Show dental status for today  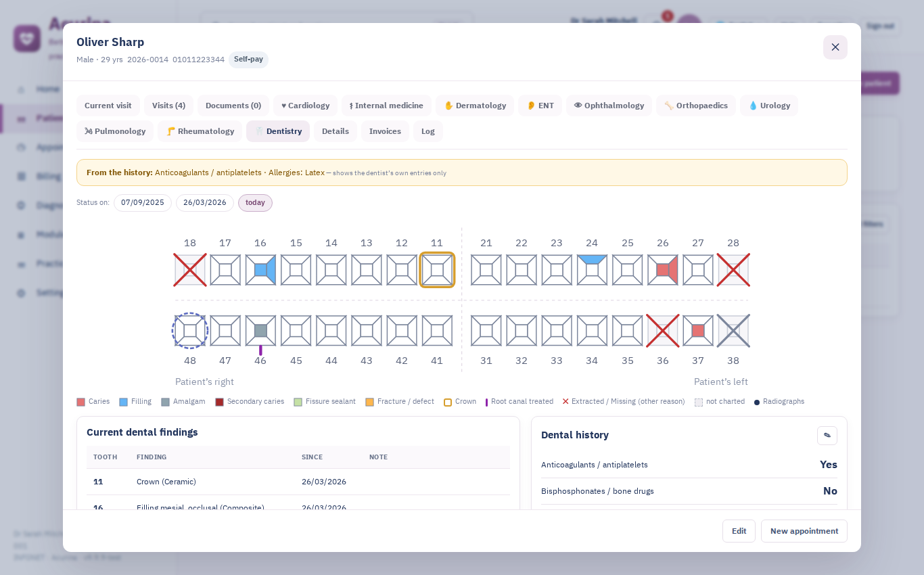[x=255, y=203]
